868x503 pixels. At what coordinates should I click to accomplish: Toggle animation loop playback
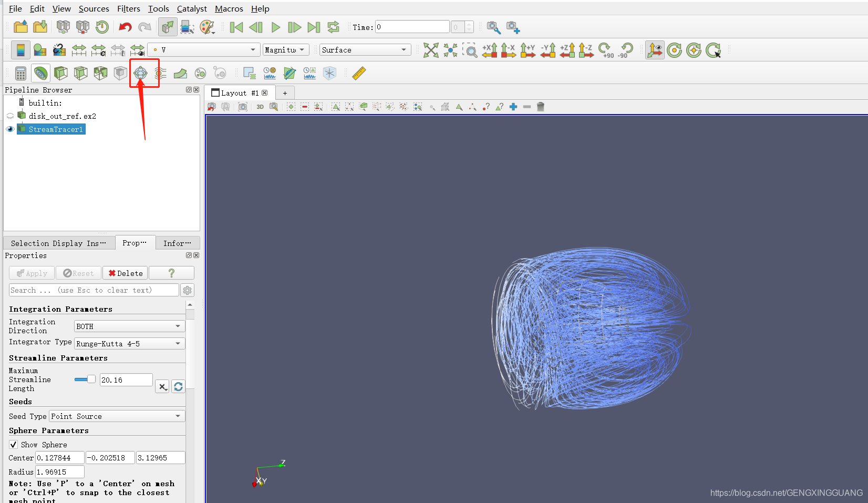(x=333, y=27)
